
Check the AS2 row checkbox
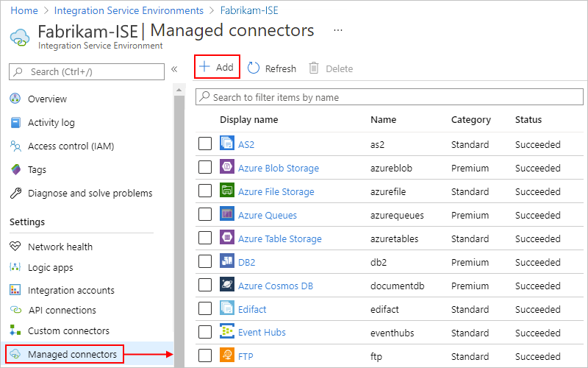click(x=205, y=144)
